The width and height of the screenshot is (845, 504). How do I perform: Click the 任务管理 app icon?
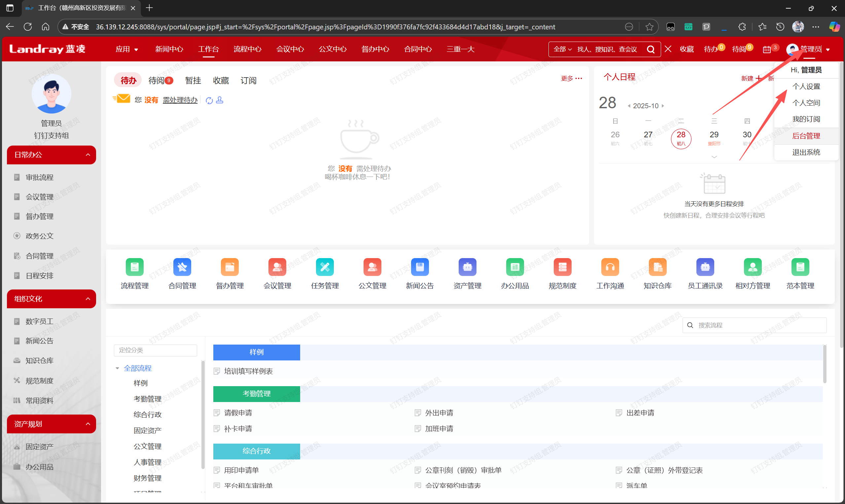click(325, 267)
